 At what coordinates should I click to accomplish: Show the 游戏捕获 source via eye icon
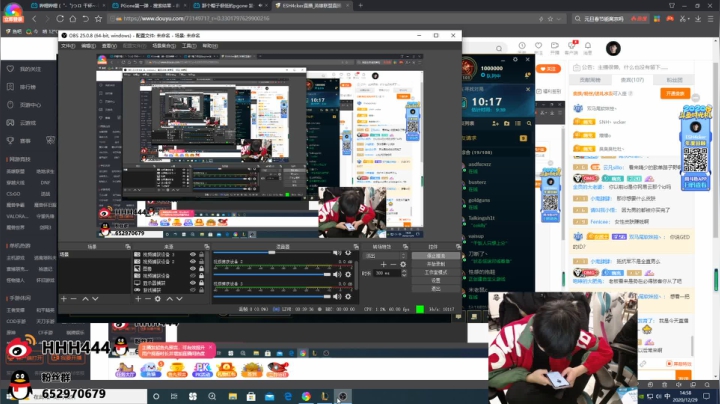[x=193, y=290]
